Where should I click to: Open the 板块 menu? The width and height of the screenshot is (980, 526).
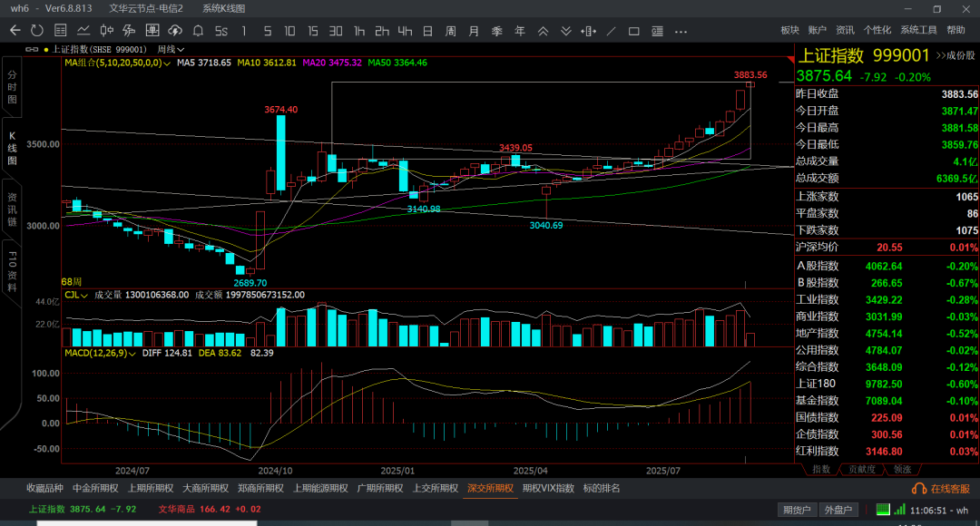pos(790,30)
